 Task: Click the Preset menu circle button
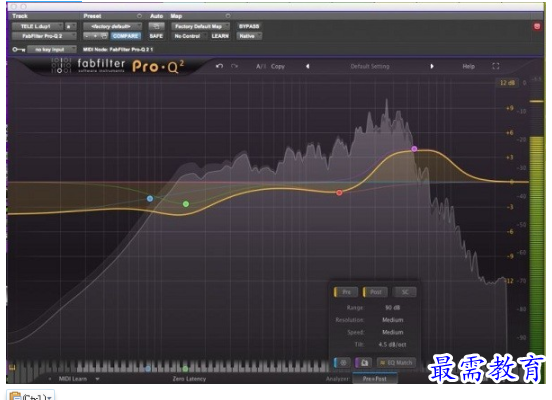139,16
